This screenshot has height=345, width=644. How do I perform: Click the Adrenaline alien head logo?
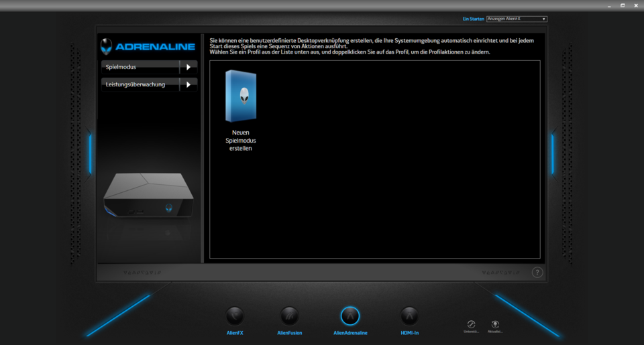[x=107, y=46]
